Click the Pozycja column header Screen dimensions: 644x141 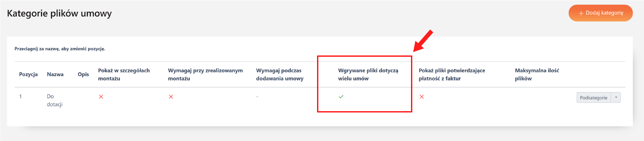28,74
